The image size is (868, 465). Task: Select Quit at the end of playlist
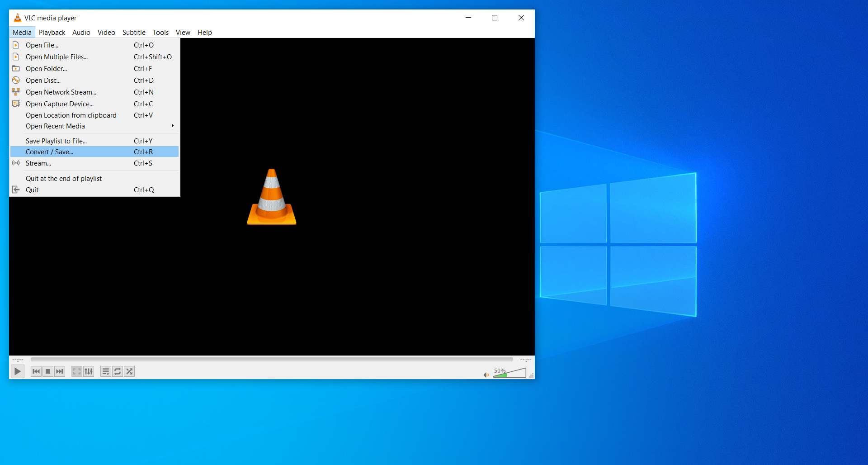pyautogui.click(x=64, y=179)
